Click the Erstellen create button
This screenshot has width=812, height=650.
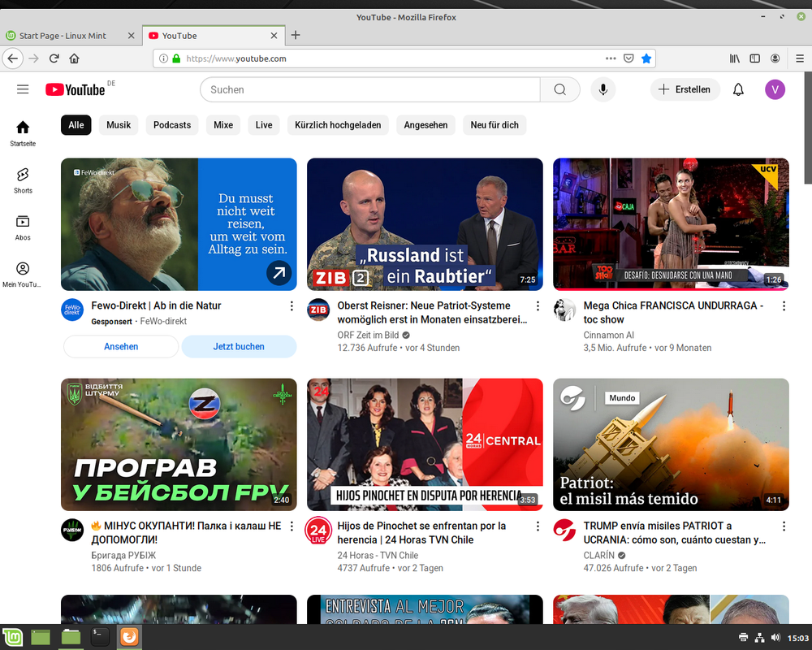pyautogui.click(x=685, y=89)
